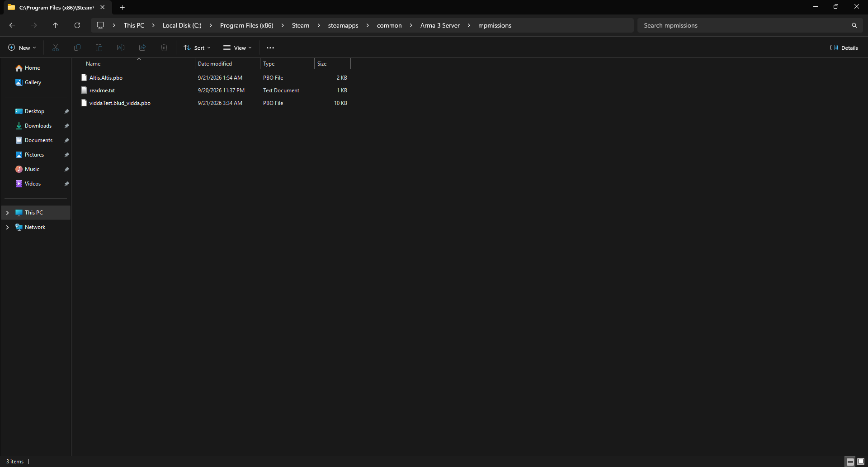The image size is (868, 467).
Task: Click the Cut toolbar icon
Action: pos(56,48)
